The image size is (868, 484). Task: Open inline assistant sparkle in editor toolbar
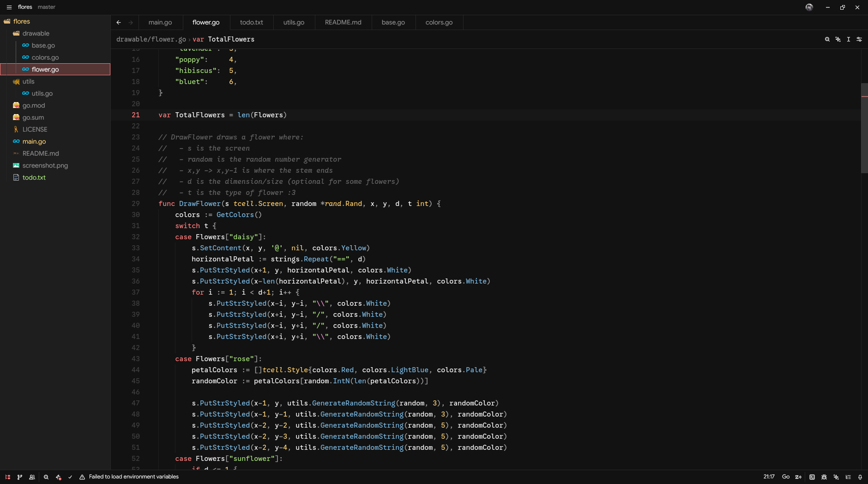838,39
